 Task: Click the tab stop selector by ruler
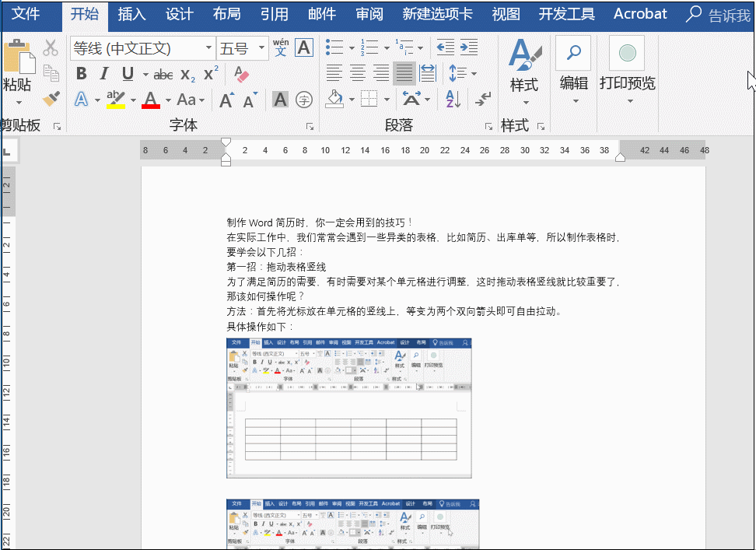point(9,151)
